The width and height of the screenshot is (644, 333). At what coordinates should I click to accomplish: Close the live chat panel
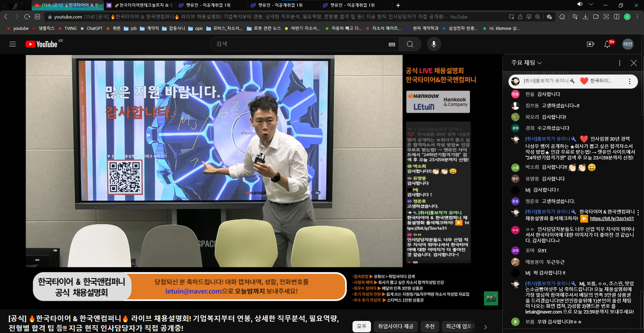pos(634,63)
